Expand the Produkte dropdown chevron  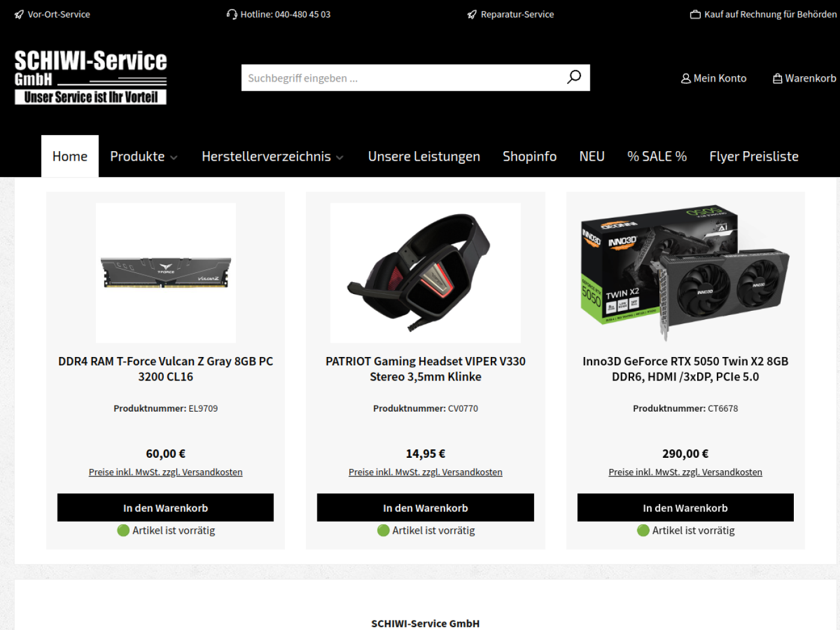click(174, 158)
